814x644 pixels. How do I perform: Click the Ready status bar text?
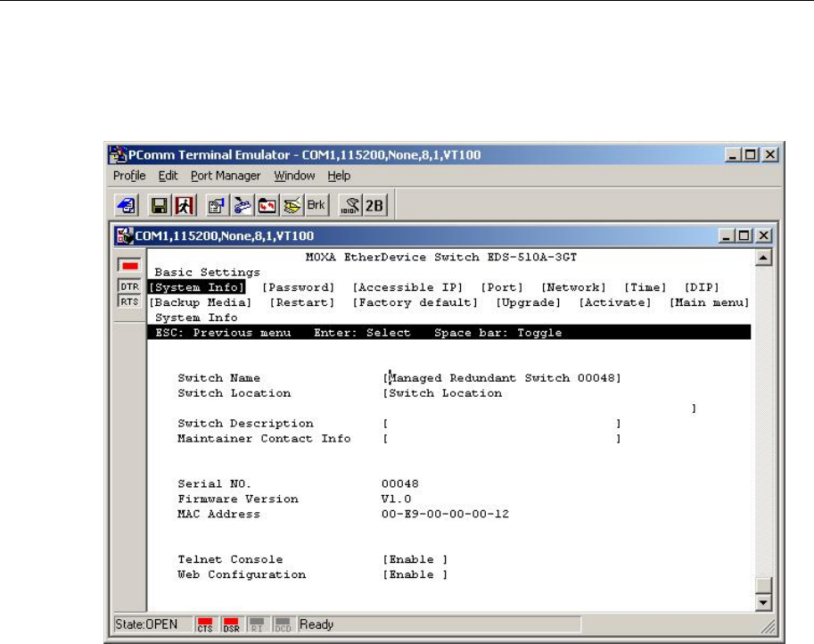point(317,624)
